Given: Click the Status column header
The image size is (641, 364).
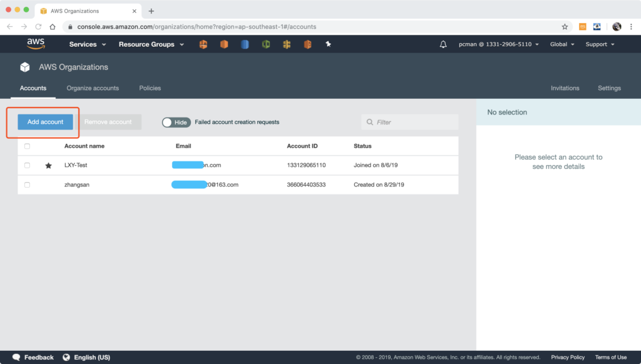Looking at the screenshot, I should pos(362,146).
